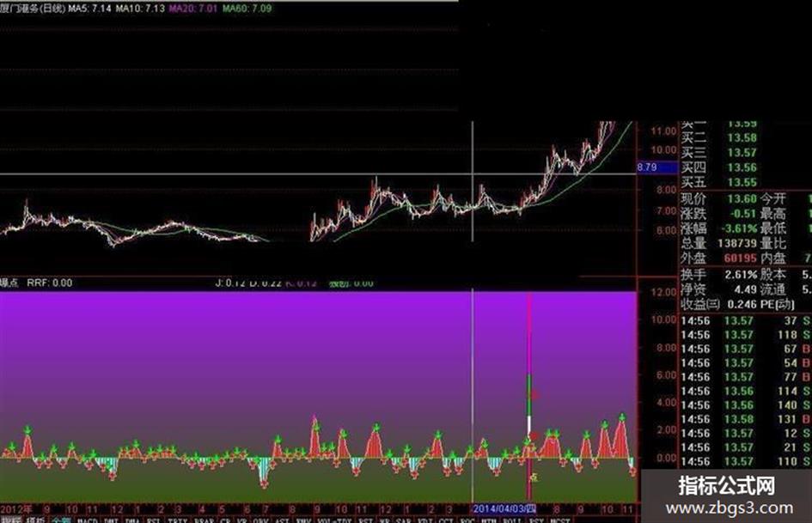Click the tick row with volume 12
The height and width of the screenshot is (523, 812).
[x=746, y=433]
